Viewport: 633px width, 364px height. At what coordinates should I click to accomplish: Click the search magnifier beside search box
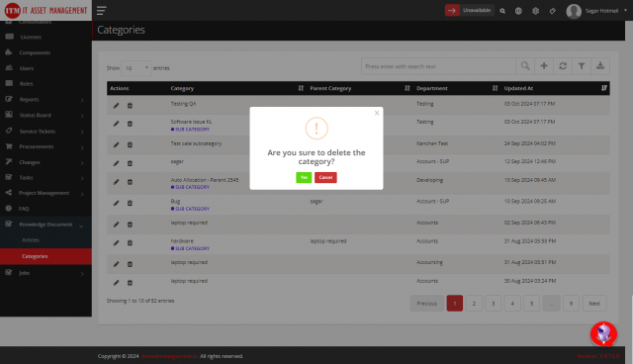click(525, 66)
